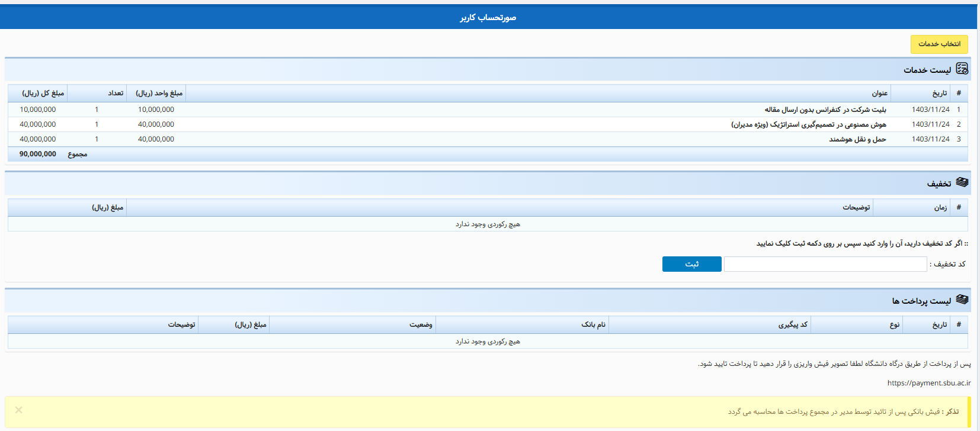Click the صورتحساب کاربر title bar
Image resolution: width=980 pixels, height=431 pixels.
click(488, 18)
